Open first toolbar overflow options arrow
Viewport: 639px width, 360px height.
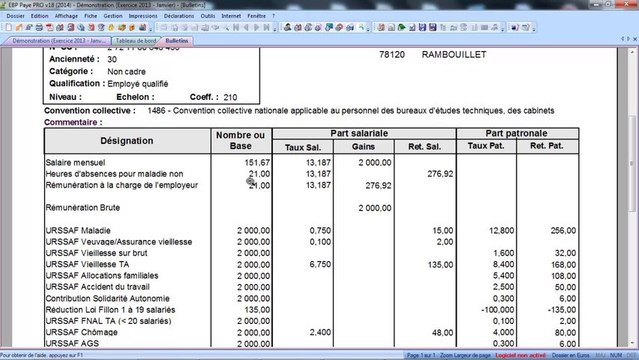tap(151, 28)
